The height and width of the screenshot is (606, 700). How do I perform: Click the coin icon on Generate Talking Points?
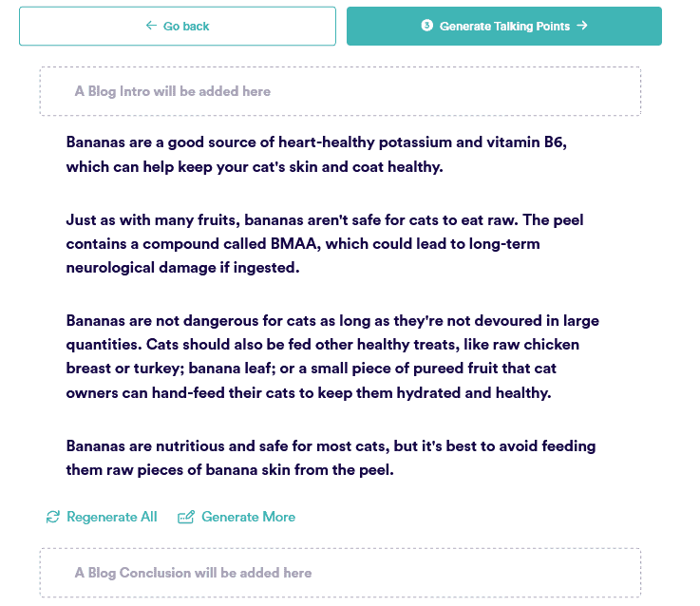(427, 26)
